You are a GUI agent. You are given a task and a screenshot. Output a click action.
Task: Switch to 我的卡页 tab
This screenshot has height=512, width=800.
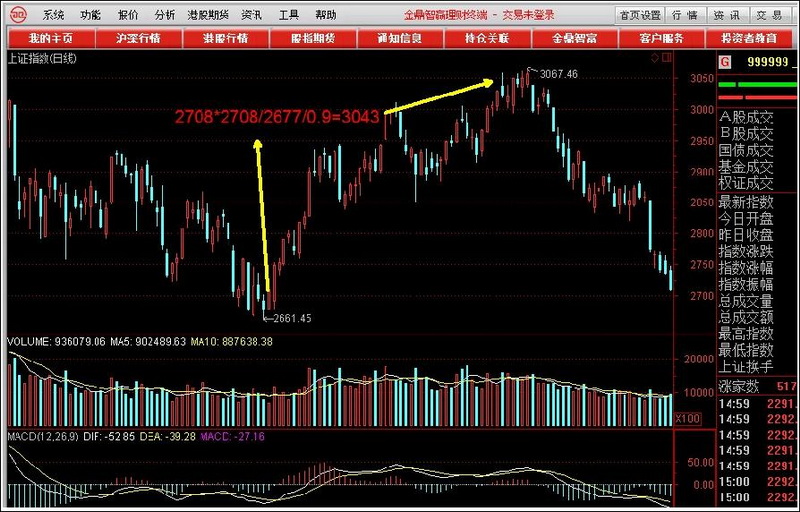coord(51,38)
